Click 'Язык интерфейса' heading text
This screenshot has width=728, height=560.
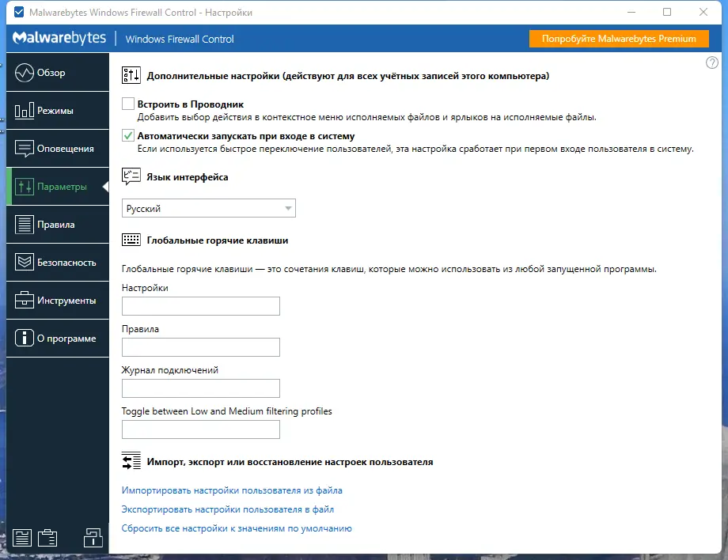(187, 177)
